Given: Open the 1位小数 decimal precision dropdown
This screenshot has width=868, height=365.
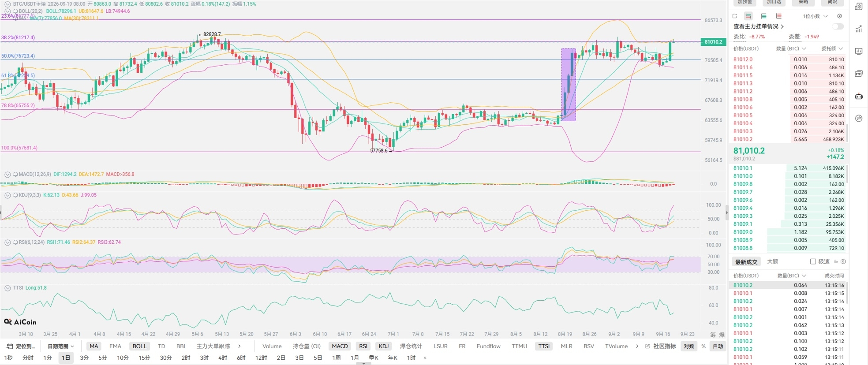Looking at the screenshot, I should point(815,16).
